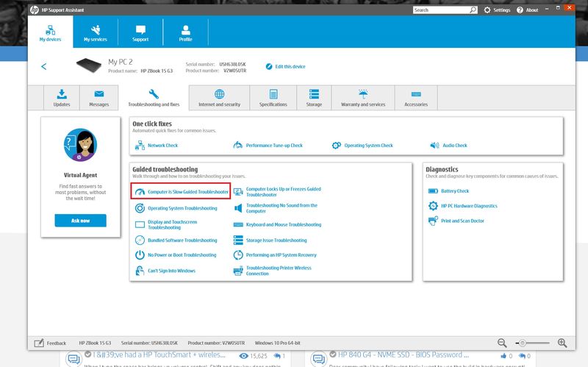Click the Storage Issue drive icon
This screenshot has width=588, height=367.
(238, 240)
